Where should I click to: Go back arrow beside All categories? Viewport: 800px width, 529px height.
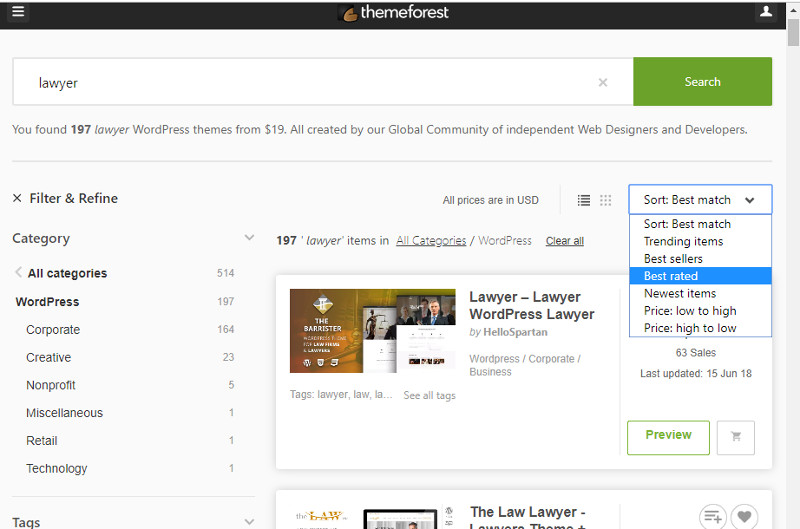(18, 272)
